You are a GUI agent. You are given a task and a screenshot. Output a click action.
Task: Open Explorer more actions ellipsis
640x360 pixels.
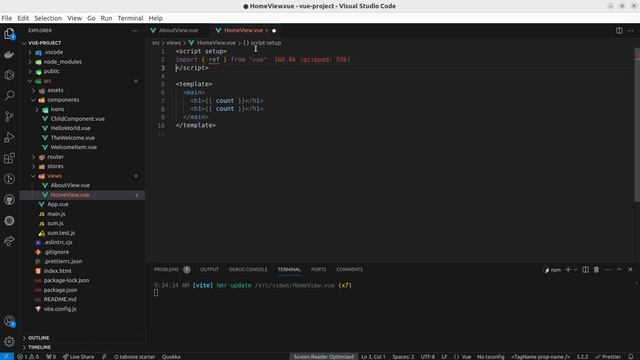point(135,31)
